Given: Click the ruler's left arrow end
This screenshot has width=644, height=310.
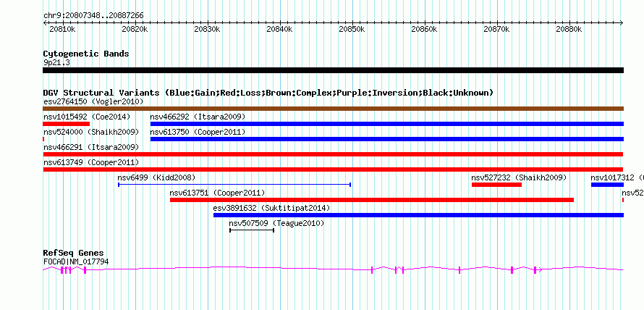Looking at the screenshot, I should (x=45, y=22).
